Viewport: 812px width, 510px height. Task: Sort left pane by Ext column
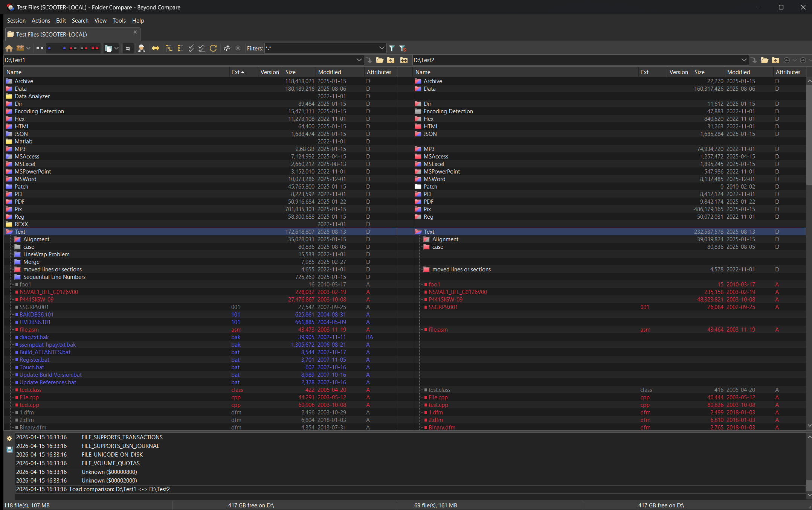(x=244, y=72)
